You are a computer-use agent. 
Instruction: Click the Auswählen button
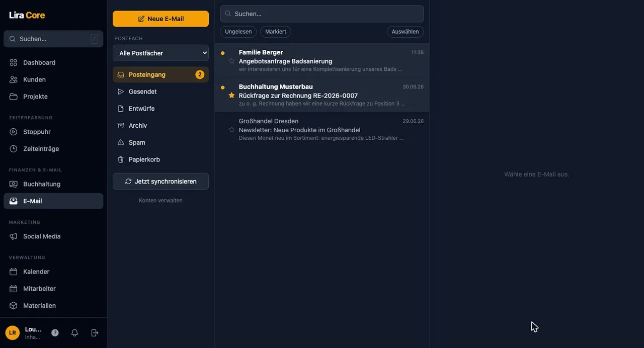click(x=405, y=32)
